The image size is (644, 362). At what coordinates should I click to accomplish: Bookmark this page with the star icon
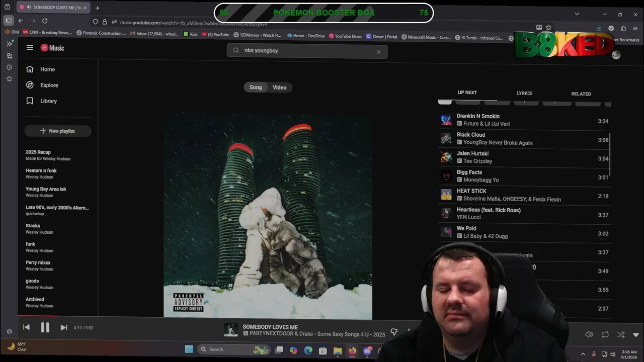pyautogui.click(x=548, y=28)
